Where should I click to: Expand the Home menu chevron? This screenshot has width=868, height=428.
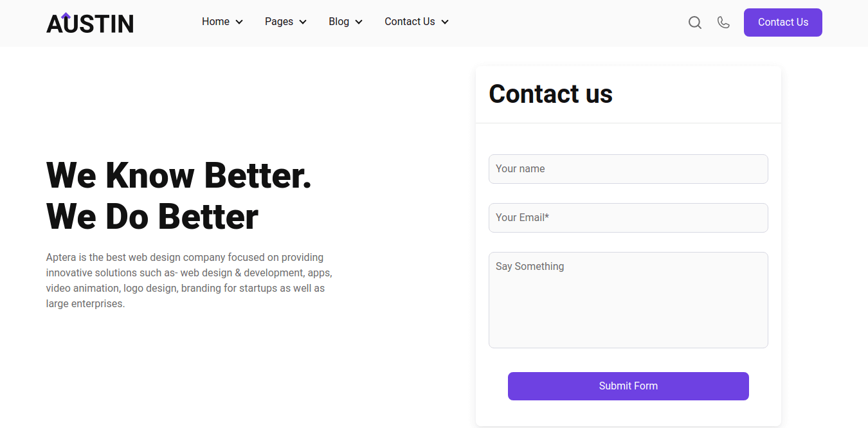pyautogui.click(x=239, y=22)
